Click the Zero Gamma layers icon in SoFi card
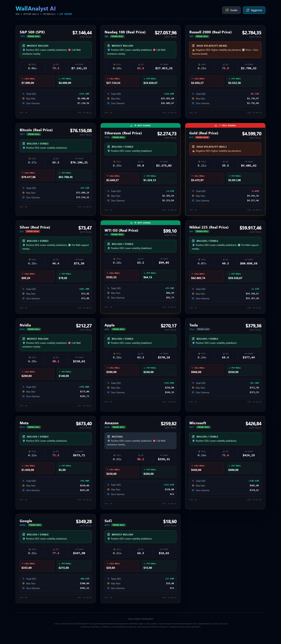Viewport: 281px width, 644px height. click(x=108, y=588)
